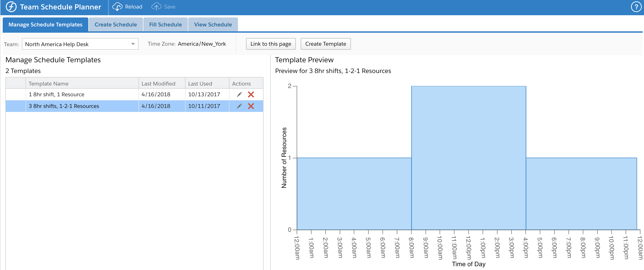Switch to the Fill Schedule tab

point(165,24)
